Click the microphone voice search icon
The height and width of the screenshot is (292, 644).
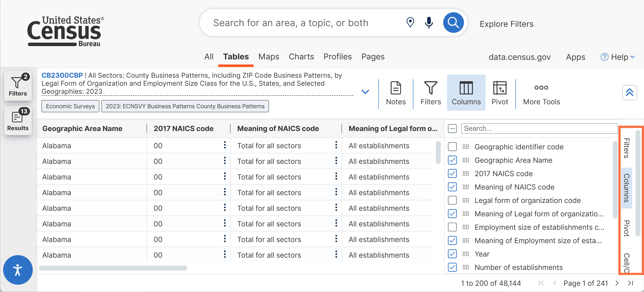(x=429, y=23)
